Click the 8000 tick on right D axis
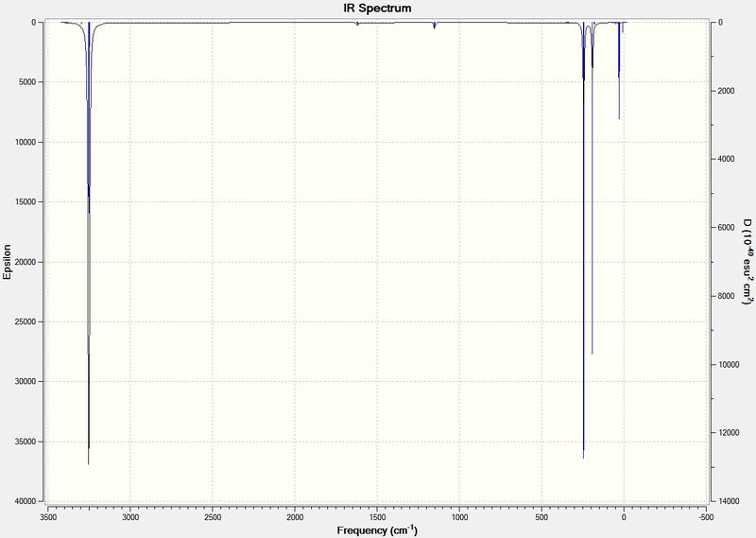Viewport: 756px width, 538px height. point(726,296)
